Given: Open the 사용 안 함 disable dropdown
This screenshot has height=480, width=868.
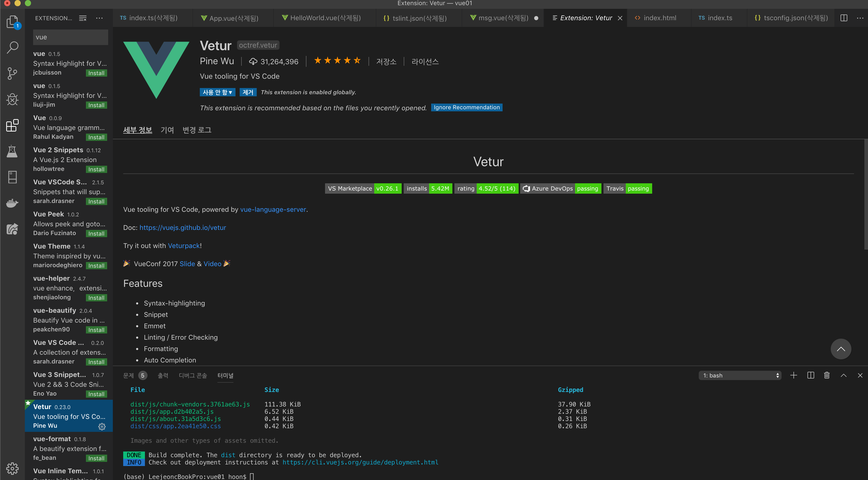Looking at the screenshot, I should click(217, 92).
